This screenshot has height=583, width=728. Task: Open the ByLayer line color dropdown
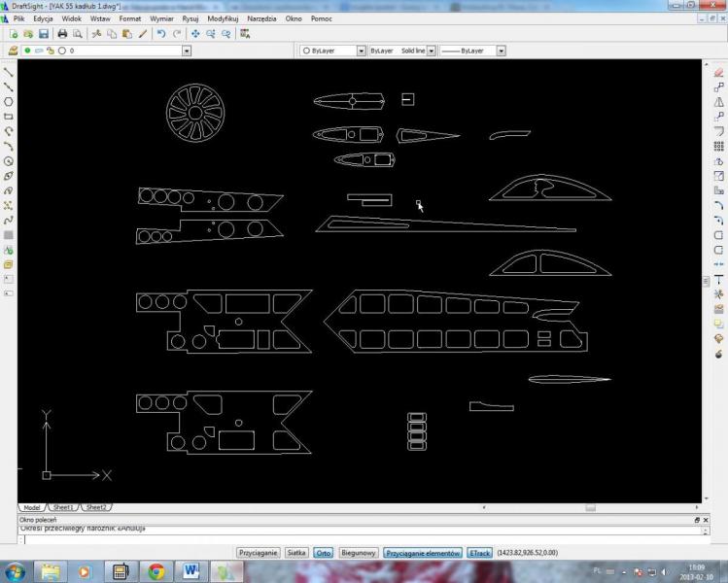362,51
